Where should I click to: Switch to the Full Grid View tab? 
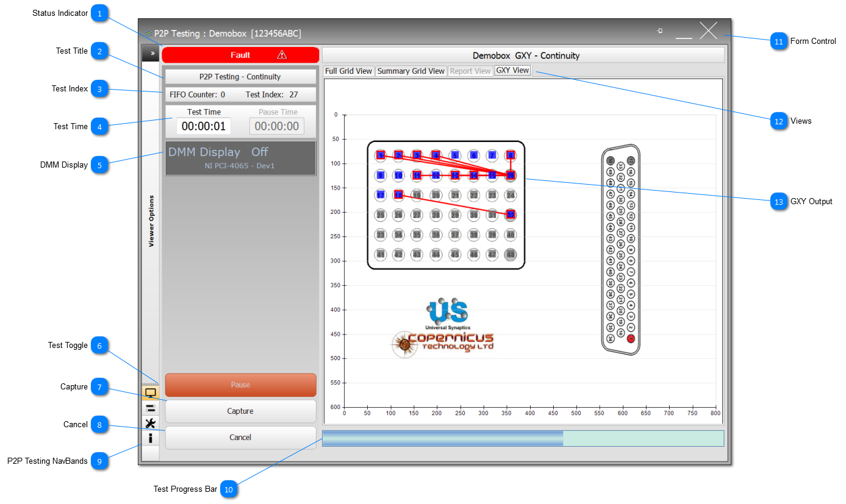[x=348, y=71]
